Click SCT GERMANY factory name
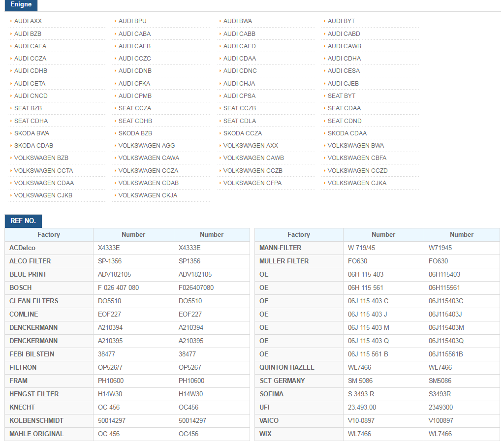This screenshot has width=504, height=446. pos(282,381)
